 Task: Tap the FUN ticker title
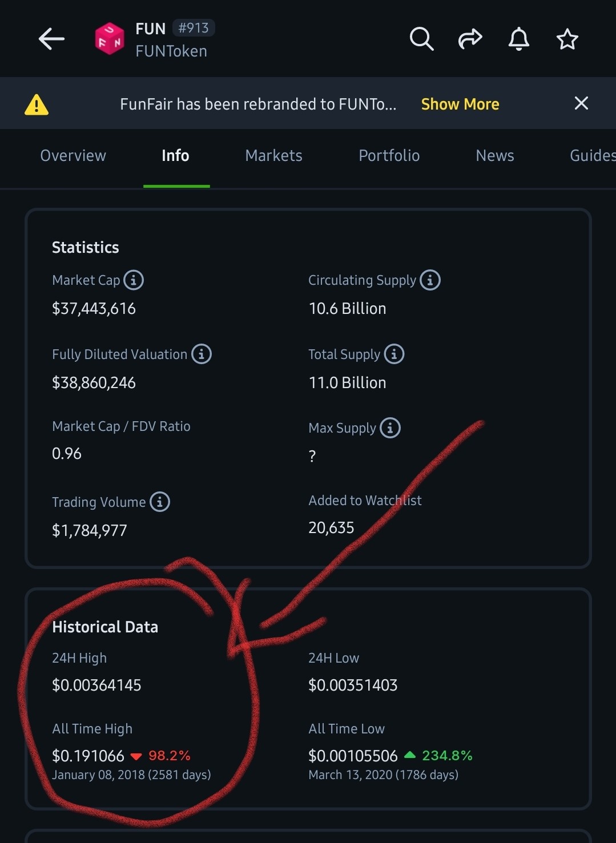pos(151,29)
